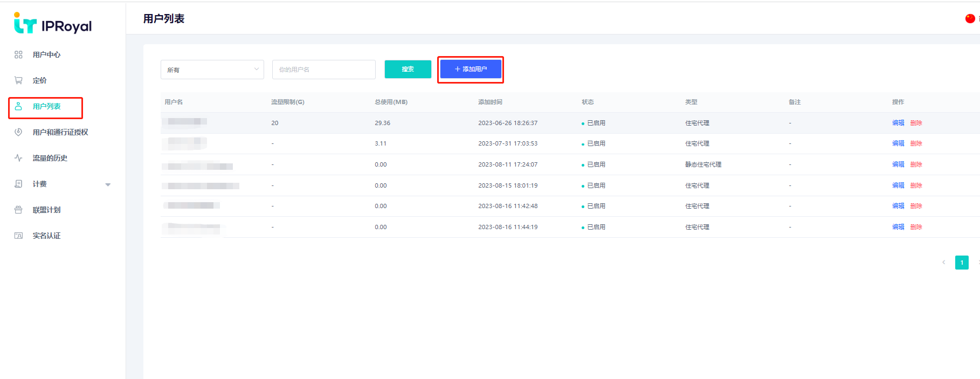Click 编辑 for the 2023-06-26 user row
Viewport: 980px width, 379px height.
pos(898,123)
